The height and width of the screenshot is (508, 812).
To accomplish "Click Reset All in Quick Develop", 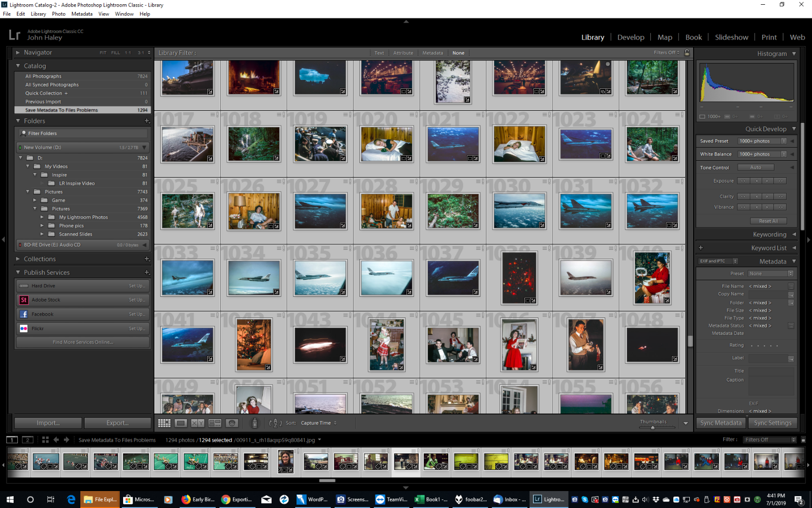I will (768, 221).
